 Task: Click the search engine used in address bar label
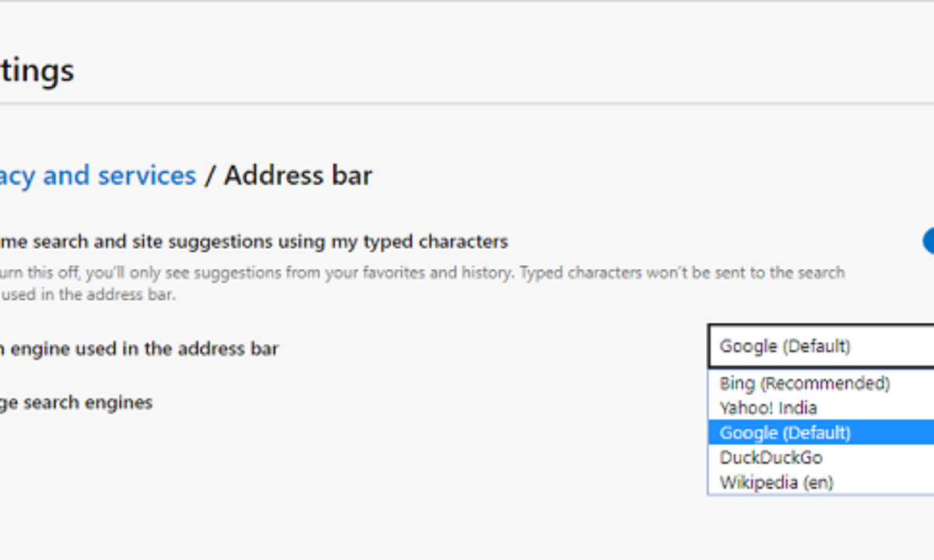tap(139, 348)
